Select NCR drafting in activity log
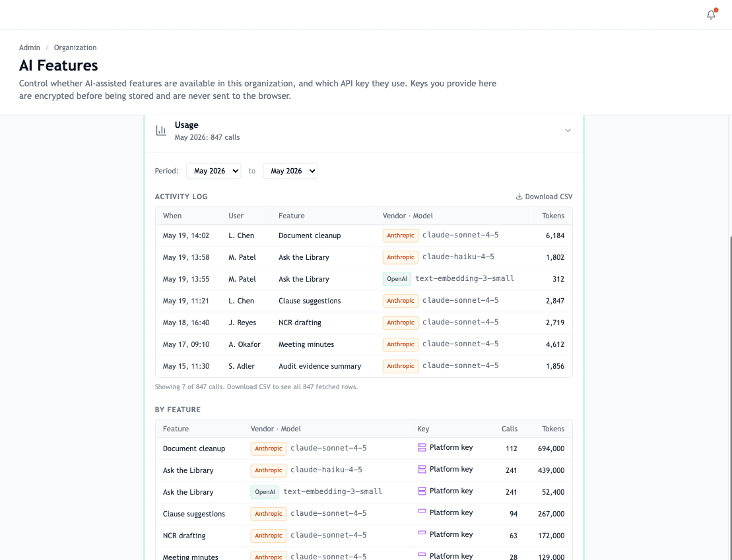The width and height of the screenshot is (732, 560). [x=300, y=323]
